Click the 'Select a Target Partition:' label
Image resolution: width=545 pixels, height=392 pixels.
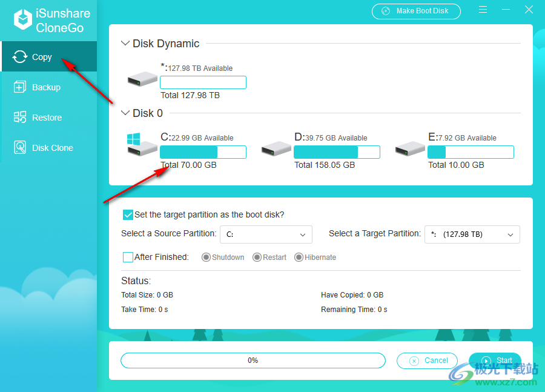(375, 233)
